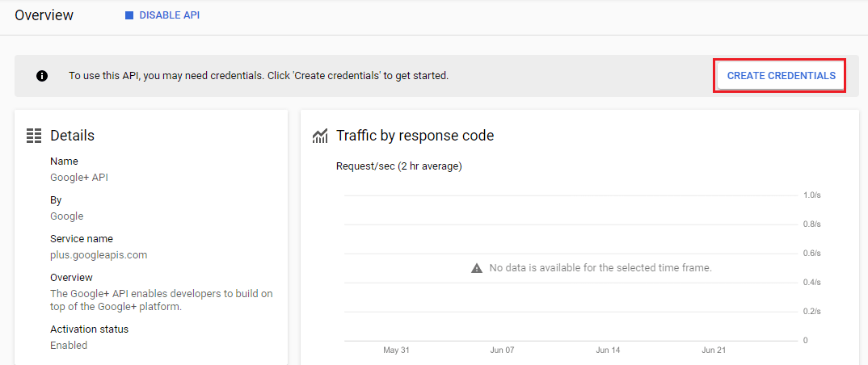
Task: Click the No data is available message
Action: [x=600, y=267]
